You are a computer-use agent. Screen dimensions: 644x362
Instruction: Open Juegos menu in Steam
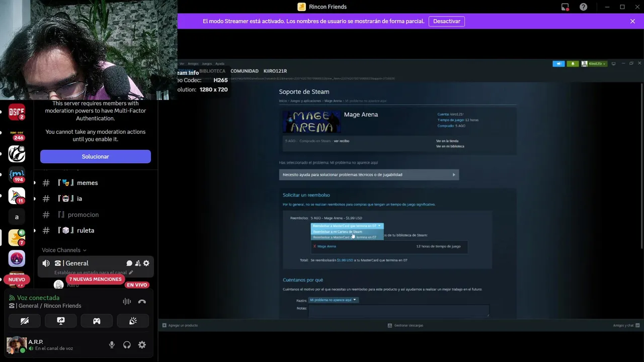coord(207,64)
